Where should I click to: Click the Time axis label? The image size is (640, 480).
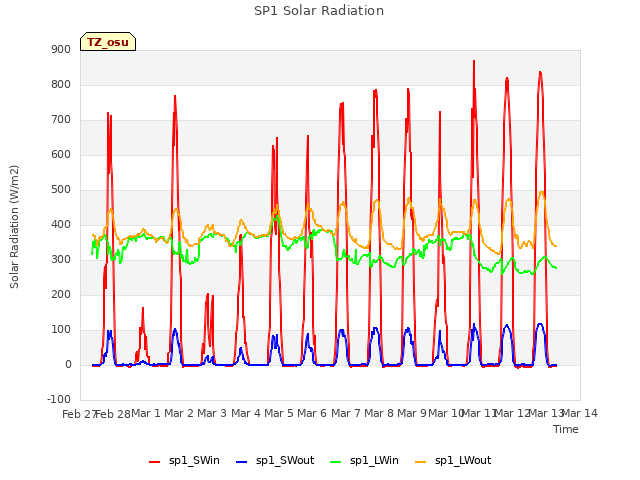(565, 429)
